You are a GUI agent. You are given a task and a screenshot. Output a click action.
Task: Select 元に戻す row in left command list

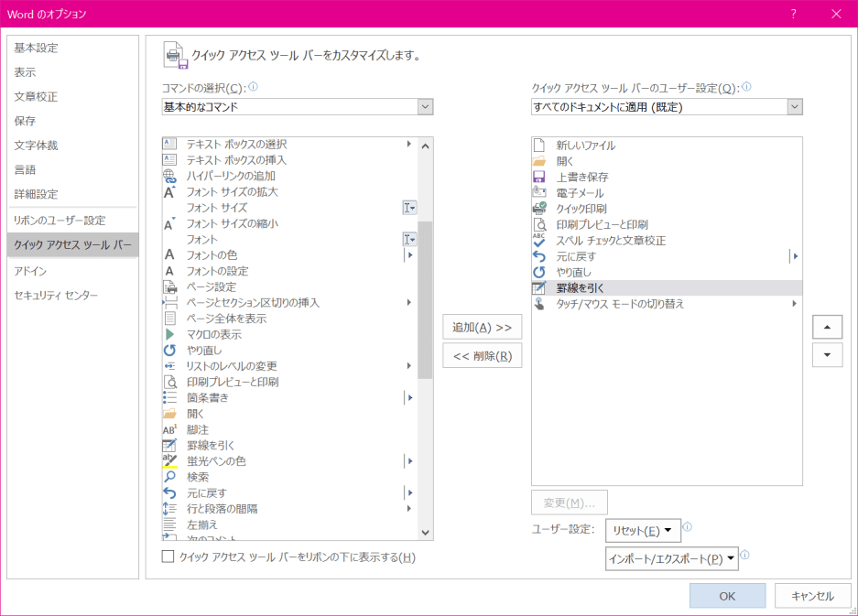pos(289,493)
